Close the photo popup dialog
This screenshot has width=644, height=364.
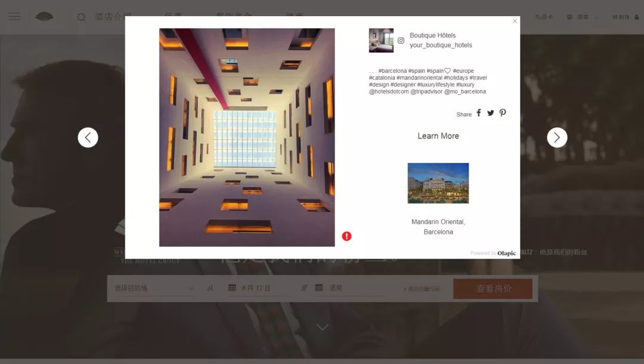tap(515, 21)
